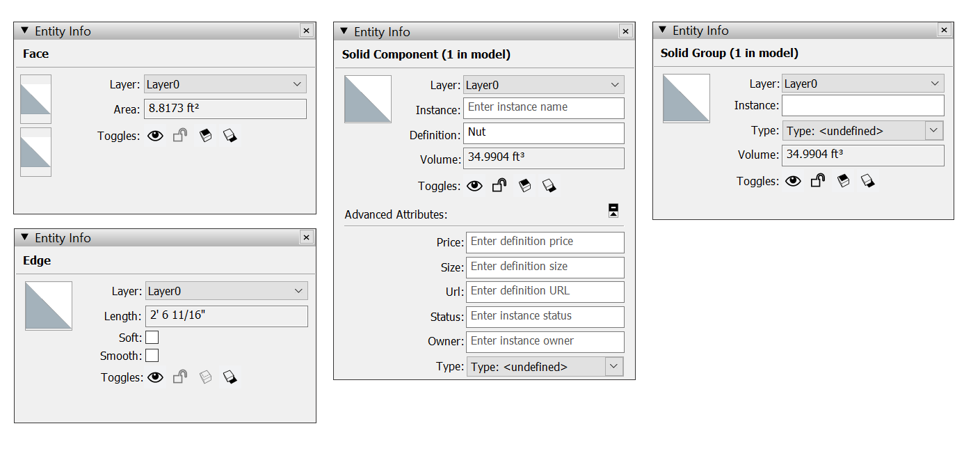Screen dimensions: 980x449
Task: Toggle lock icon in Solid Component panel
Action: click(x=499, y=186)
